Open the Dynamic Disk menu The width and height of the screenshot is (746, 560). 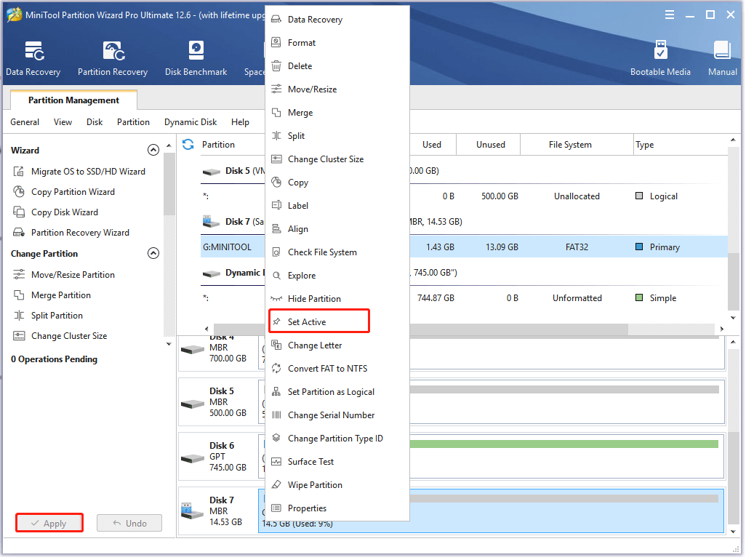click(x=190, y=122)
